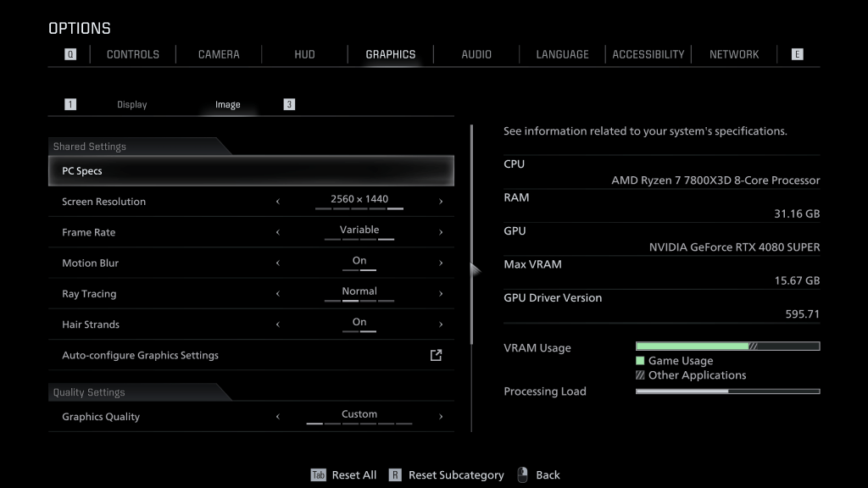Change Frame Rate with the left arrow
The height and width of the screenshot is (488, 868).
pyautogui.click(x=278, y=232)
